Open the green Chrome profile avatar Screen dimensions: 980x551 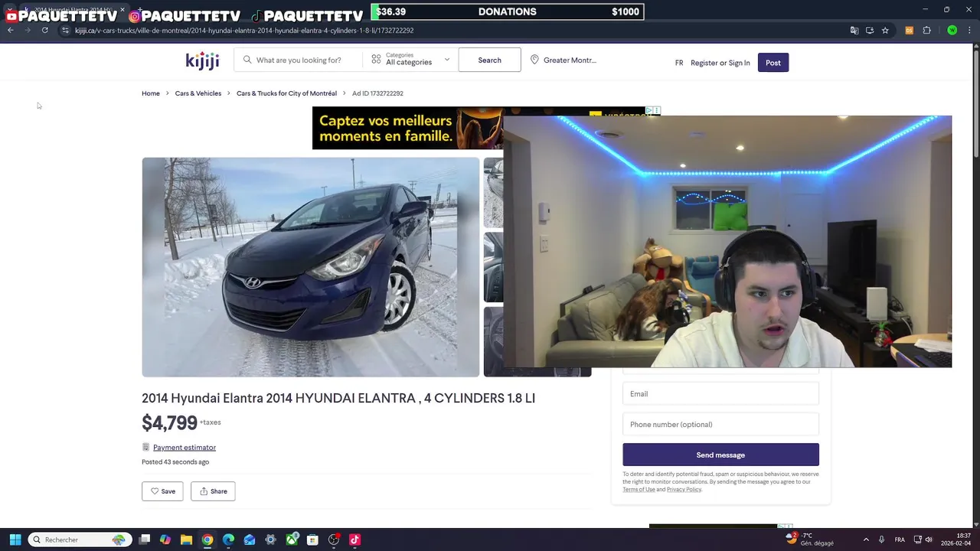coord(952,31)
